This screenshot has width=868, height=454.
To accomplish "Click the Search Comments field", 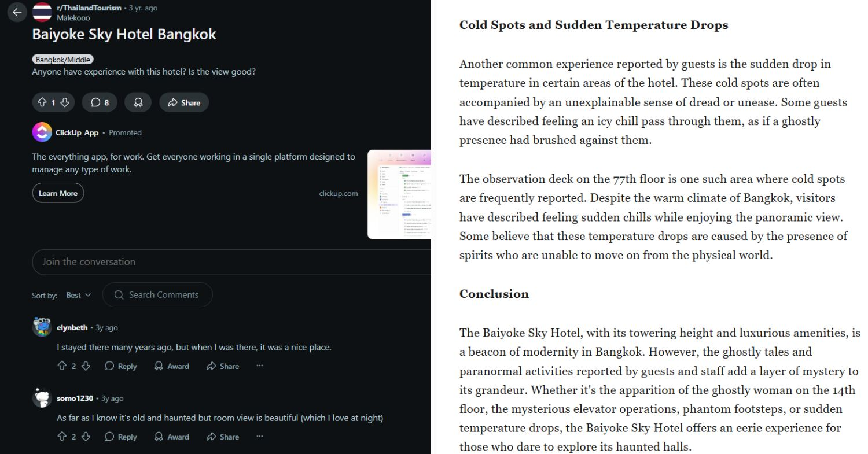I will [157, 295].
